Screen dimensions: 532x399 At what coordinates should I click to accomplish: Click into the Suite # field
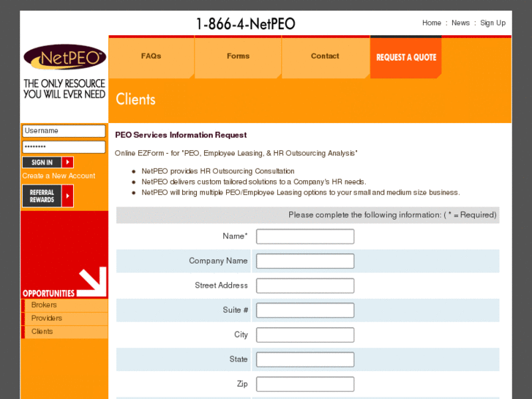(x=305, y=310)
